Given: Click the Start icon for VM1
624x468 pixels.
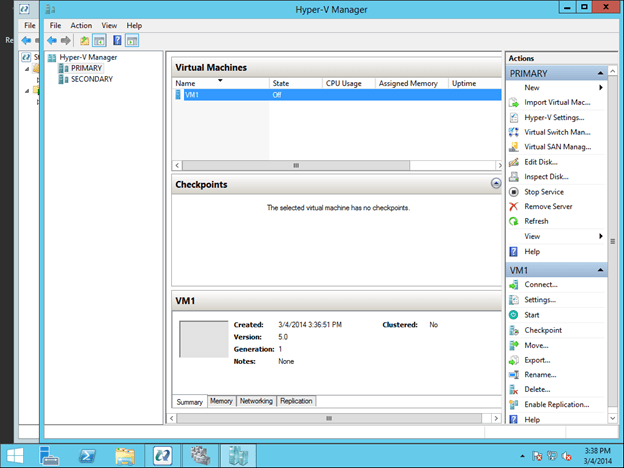Looking at the screenshot, I should (514, 315).
